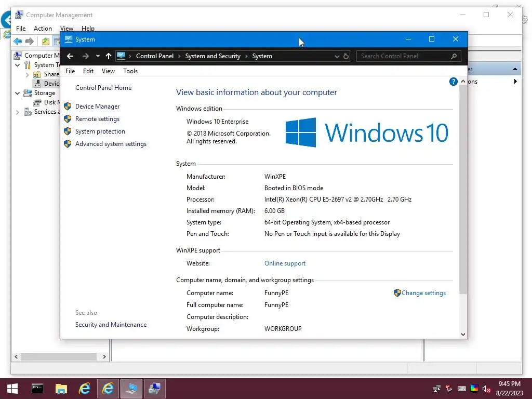The height and width of the screenshot is (399, 532).
Task: Open View menu in System window
Action: [108, 71]
